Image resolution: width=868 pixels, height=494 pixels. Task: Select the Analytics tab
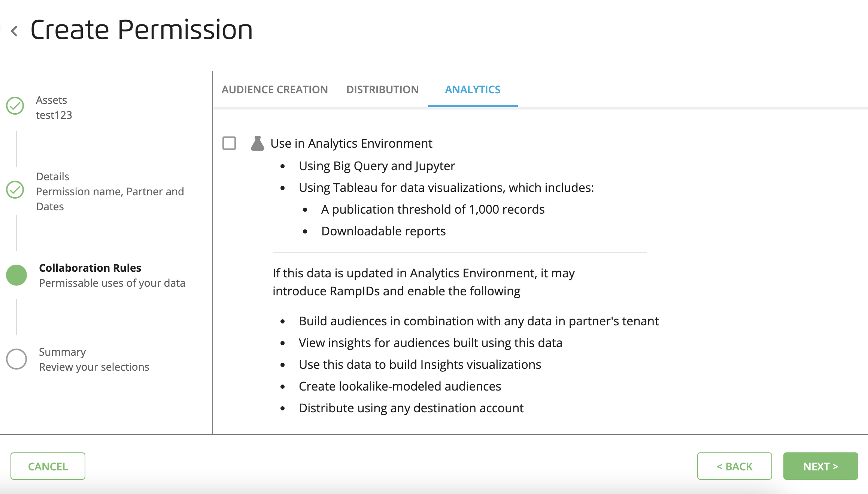point(473,90)
